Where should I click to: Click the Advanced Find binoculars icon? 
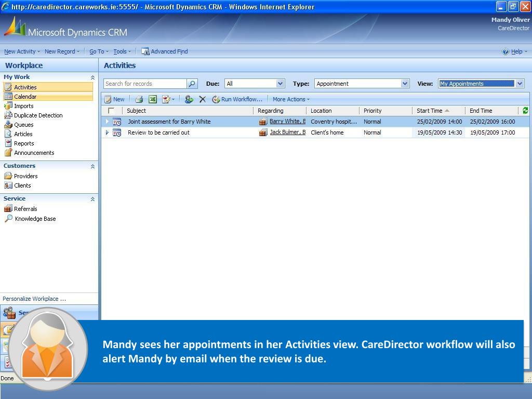coord(145,51)
